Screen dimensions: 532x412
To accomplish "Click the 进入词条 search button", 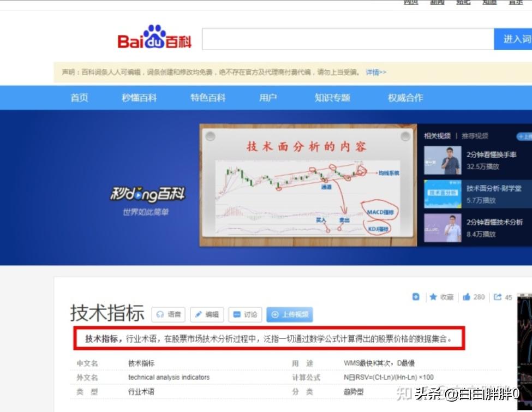I will pyautogui.click(x=515, y=39).
